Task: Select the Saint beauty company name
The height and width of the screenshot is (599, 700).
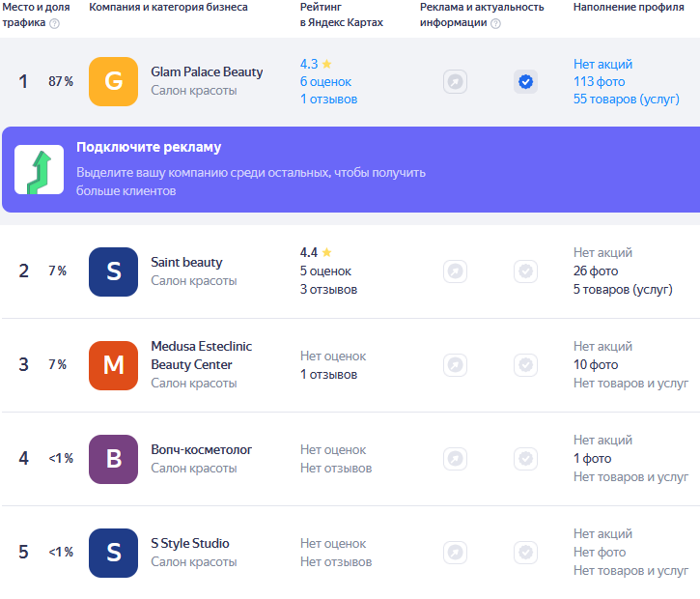Action: coord(186,262)
